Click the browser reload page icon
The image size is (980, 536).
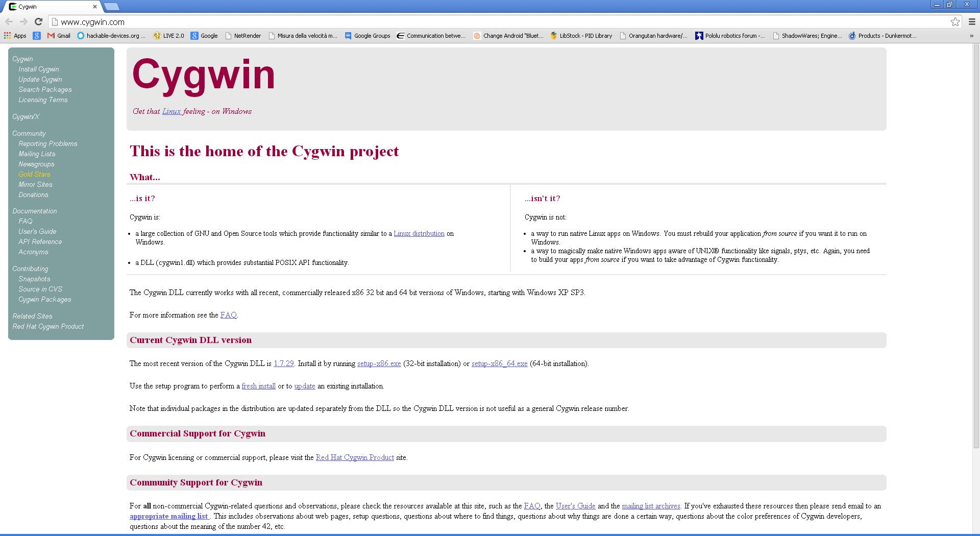tap(38, 21)
